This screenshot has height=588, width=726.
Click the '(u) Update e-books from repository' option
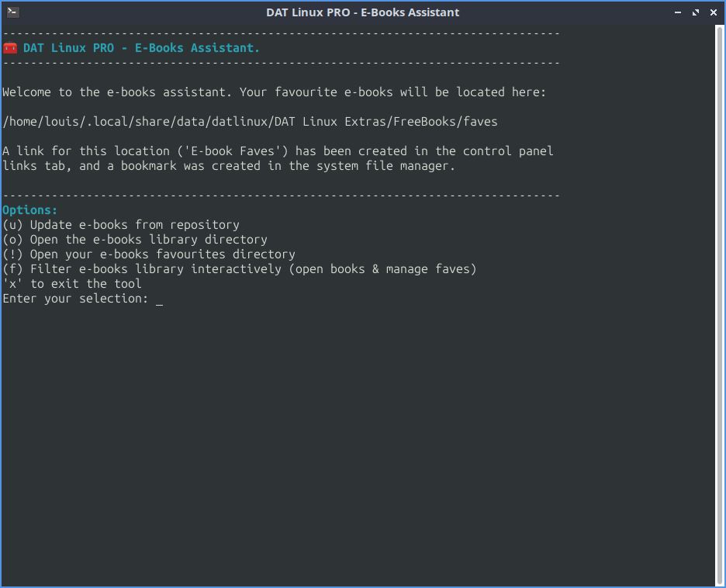point(121,225)
